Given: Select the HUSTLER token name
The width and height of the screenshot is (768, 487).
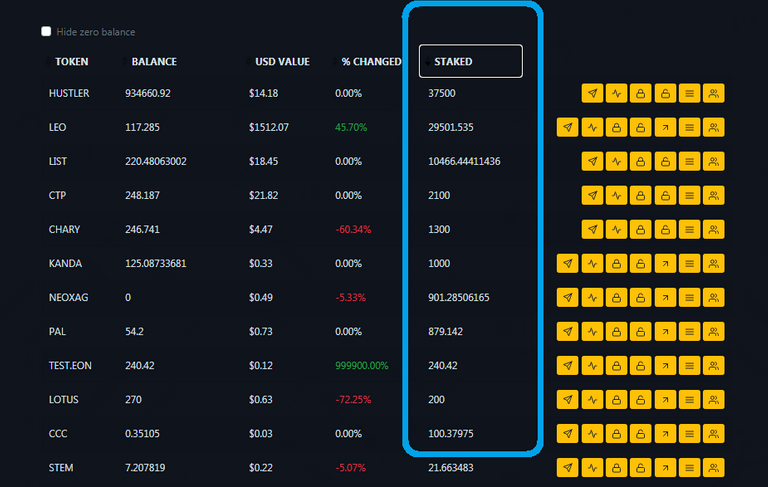Looking at the screenshot, I should coord(69,93).
